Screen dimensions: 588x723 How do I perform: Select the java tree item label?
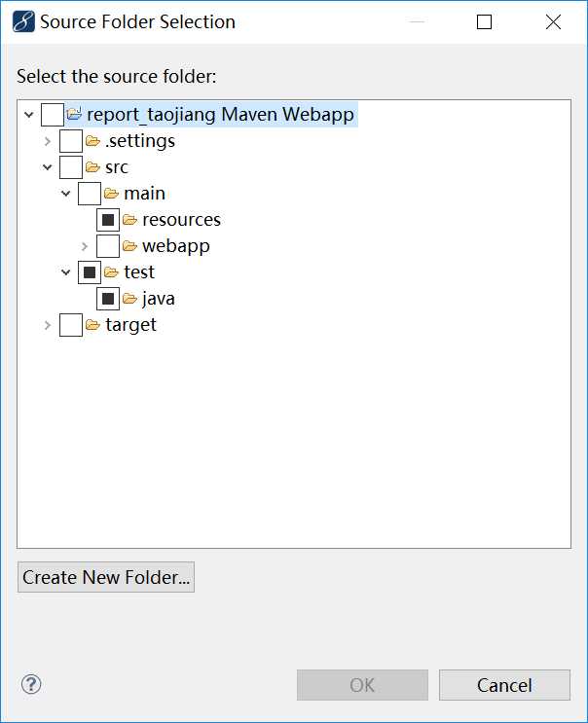coord(158,299)
